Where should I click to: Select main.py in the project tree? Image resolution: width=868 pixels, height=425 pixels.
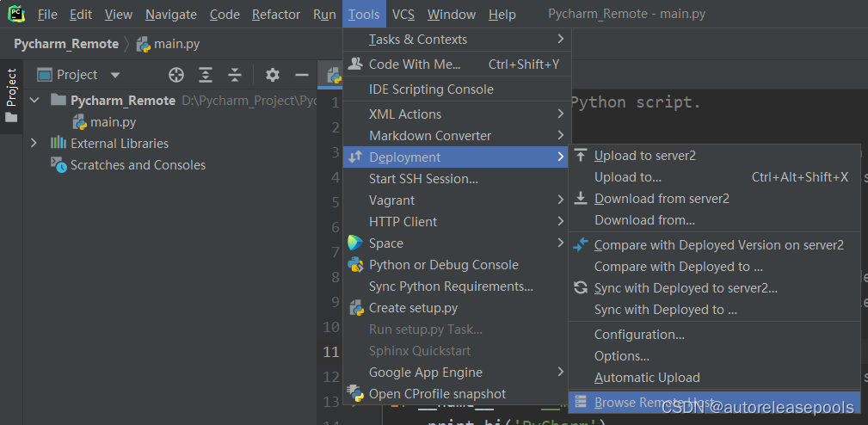[113, 122]
